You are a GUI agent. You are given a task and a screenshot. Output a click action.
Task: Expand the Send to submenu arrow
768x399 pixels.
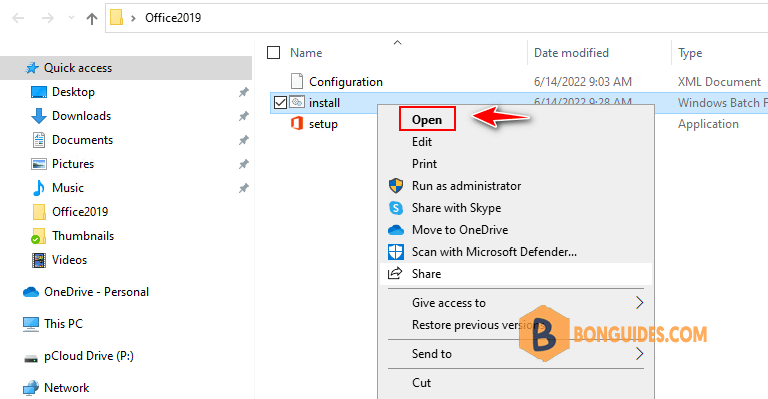click(x=639, y=353)
